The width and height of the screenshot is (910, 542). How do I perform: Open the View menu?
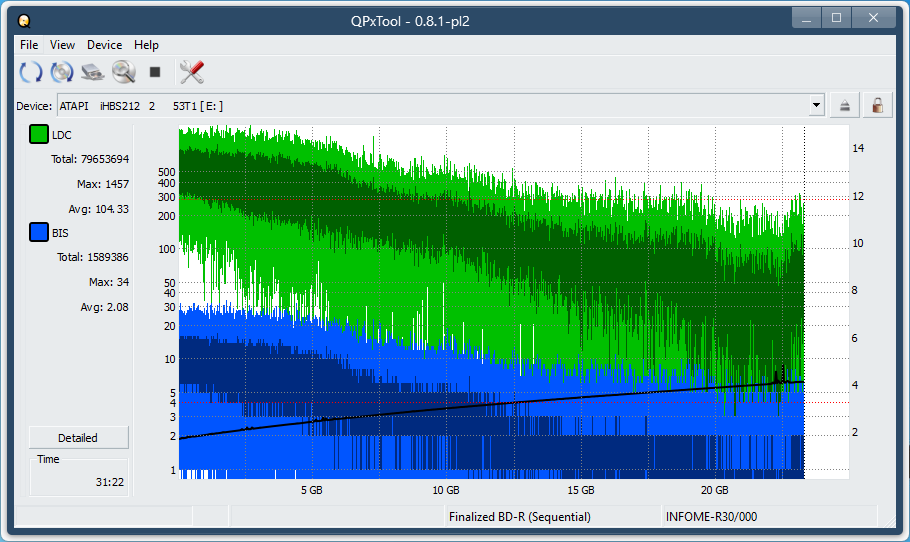[x=62, y=45]
